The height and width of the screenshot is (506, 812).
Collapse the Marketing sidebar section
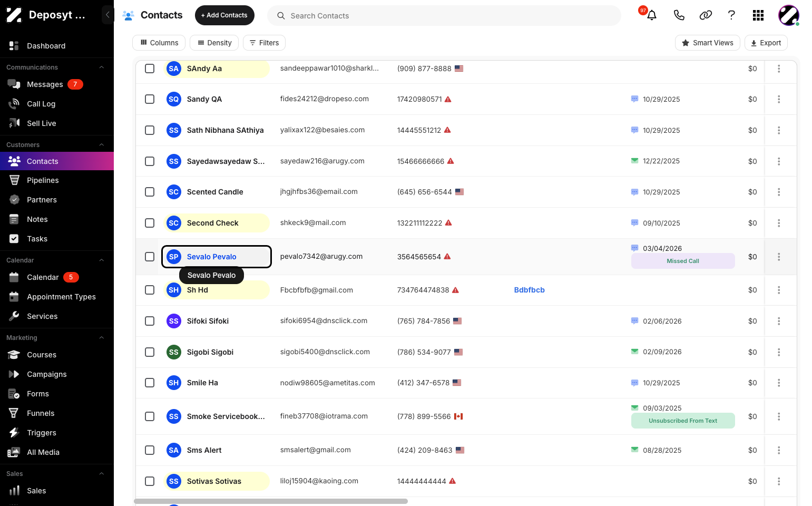[102, 338]
